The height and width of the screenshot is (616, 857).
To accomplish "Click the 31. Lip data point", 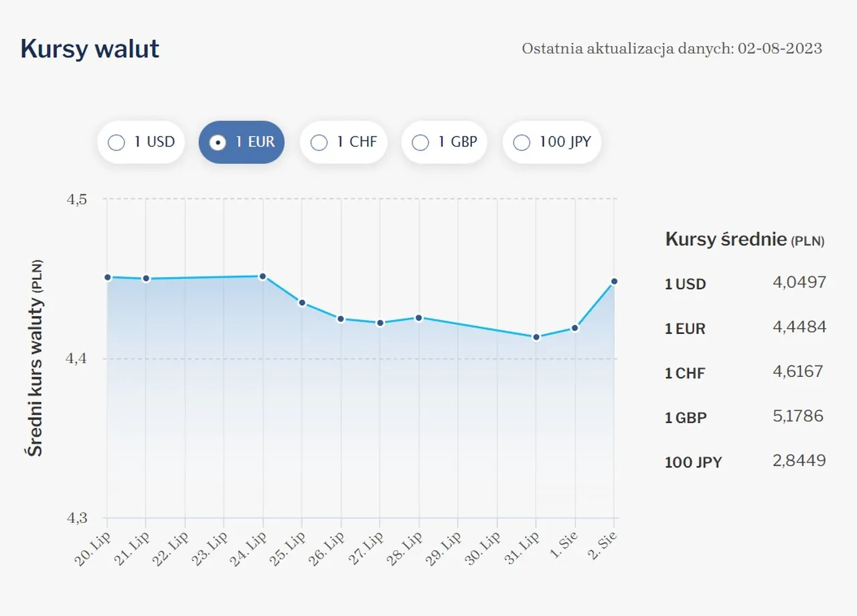I will [536, 337].
